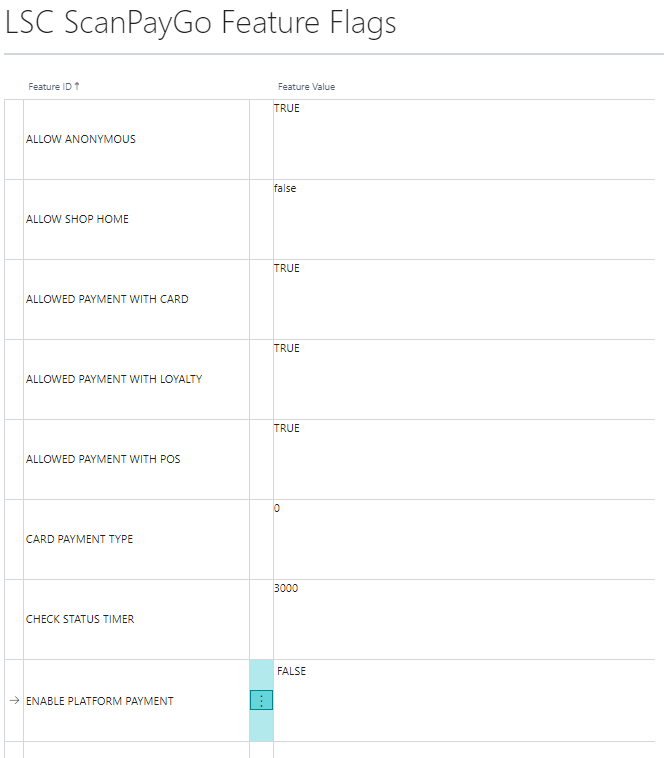Edit the false value for ALLOW SHOP HOME
664x758 pixels.
pyautogui.click(x=285, y=188)
